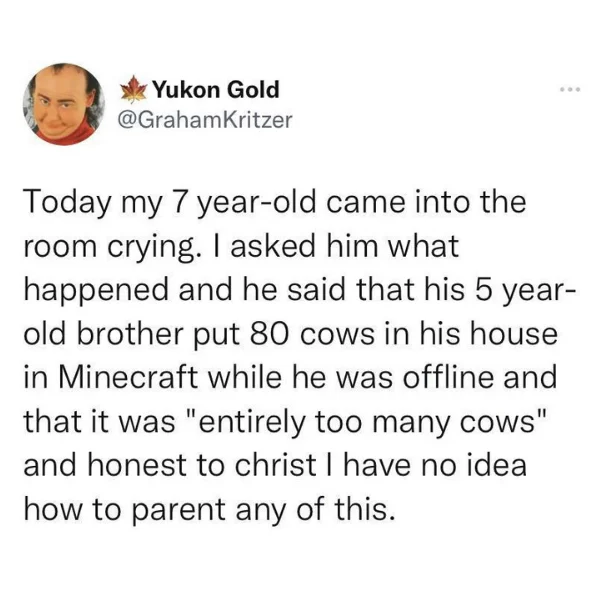Click the Yukon Gold profile avatar
This screenshot has width=600, height=600.
click(64, 104)
